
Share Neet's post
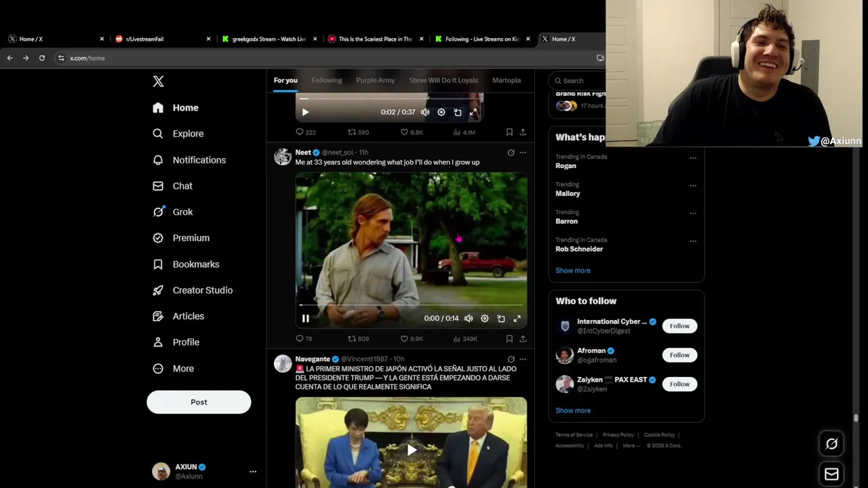[523, 339]
